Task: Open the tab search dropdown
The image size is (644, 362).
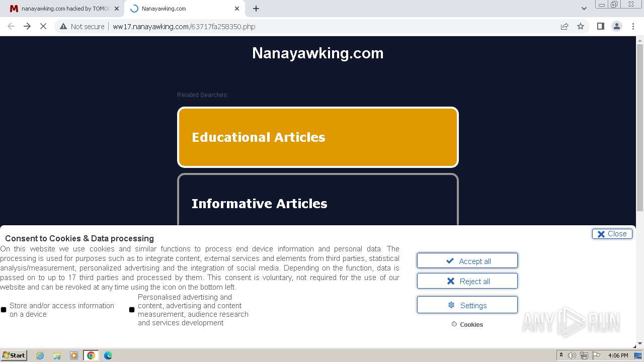Action: tap(584, 9)
